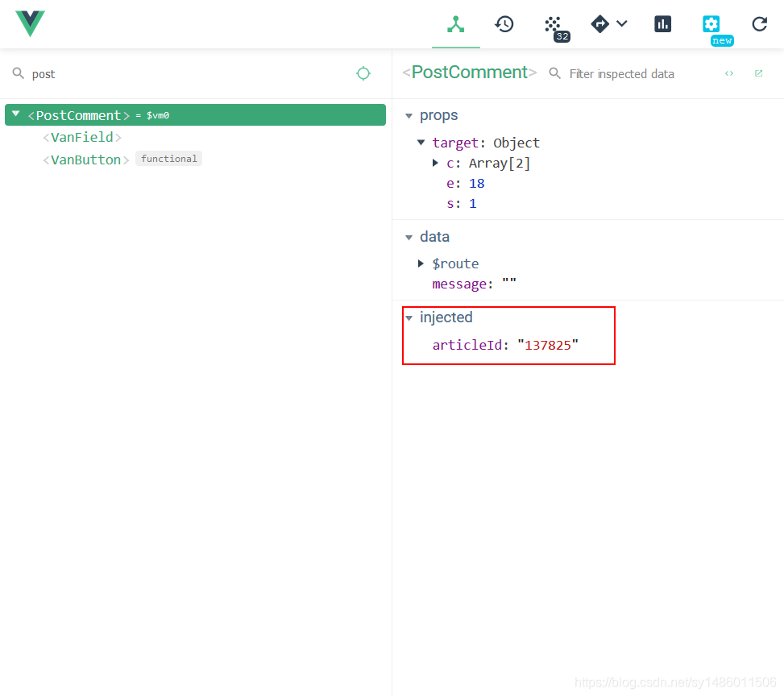Collapse the target Object property
Screen dimensions: 784x697
421,143
